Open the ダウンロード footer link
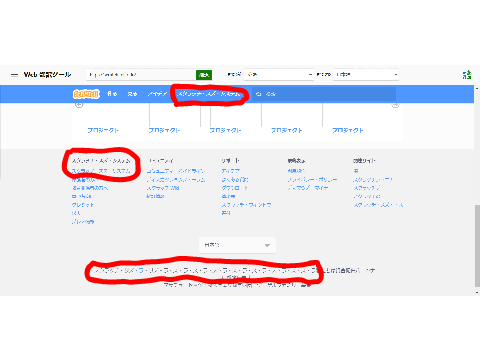 (x=235, y=188)
